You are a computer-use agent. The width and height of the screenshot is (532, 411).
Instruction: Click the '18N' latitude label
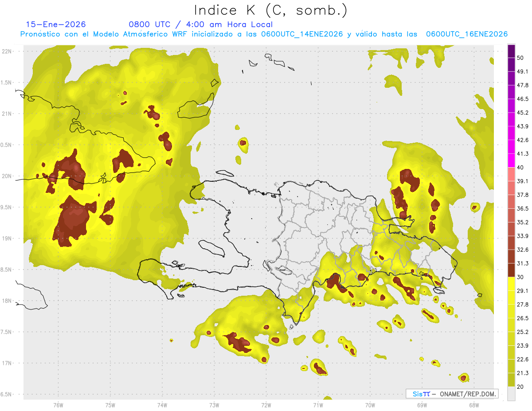click(7, 301)
